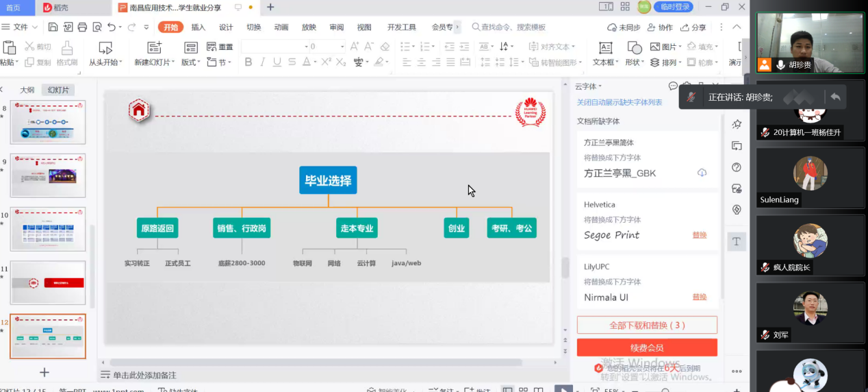Viewport: 868px width, 392px height.
Task: Click the 新建幻灯片 new slide icon
Action: (155, 48)
